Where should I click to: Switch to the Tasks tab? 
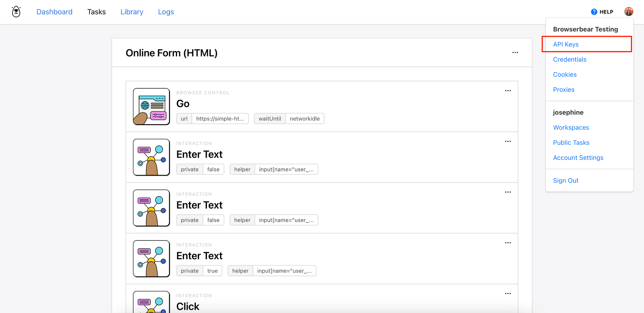click(96, 12)
